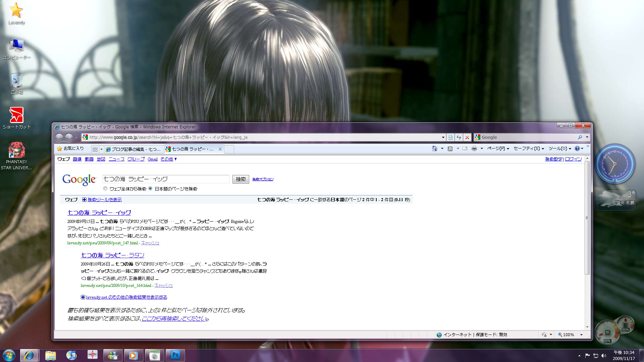
Task: Expand more results from lavendy.net
Action: click(124, 297)
